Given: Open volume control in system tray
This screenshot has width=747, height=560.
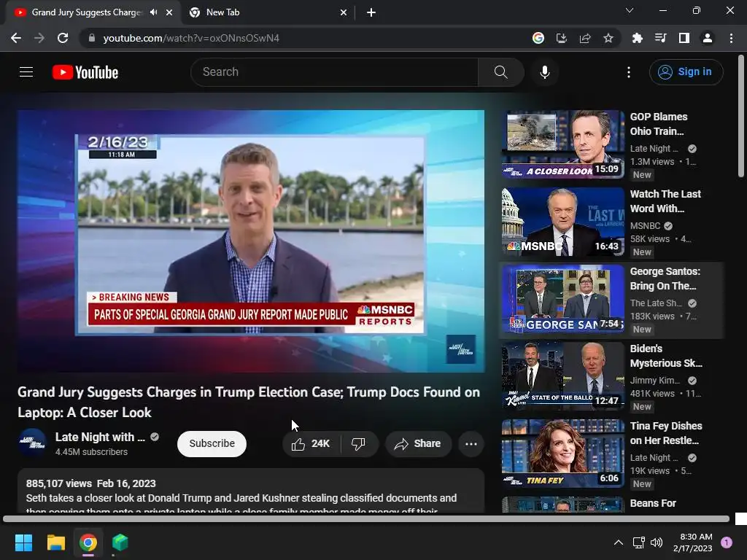Looking at the screenshot, I should pos(657,542).
